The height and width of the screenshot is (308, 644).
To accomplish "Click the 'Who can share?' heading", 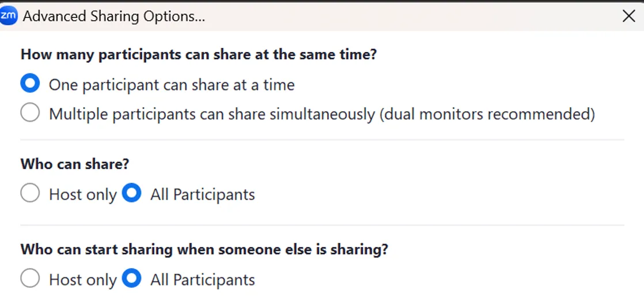I will (75, 164).
